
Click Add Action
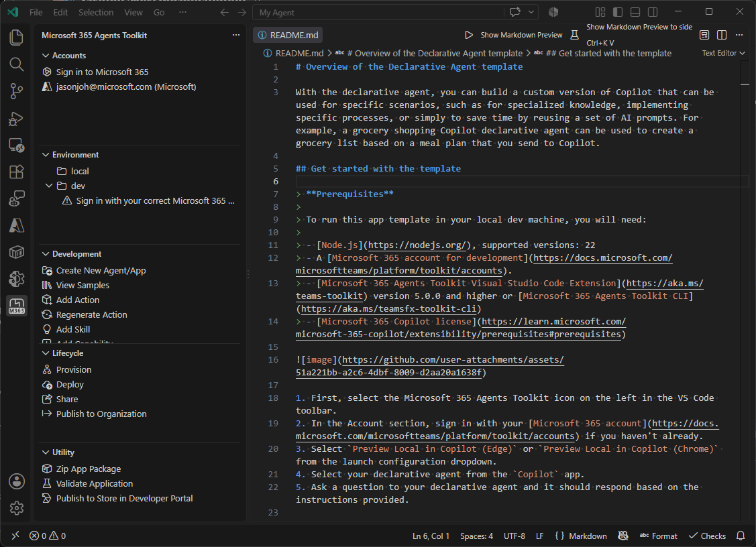point(78,300)
